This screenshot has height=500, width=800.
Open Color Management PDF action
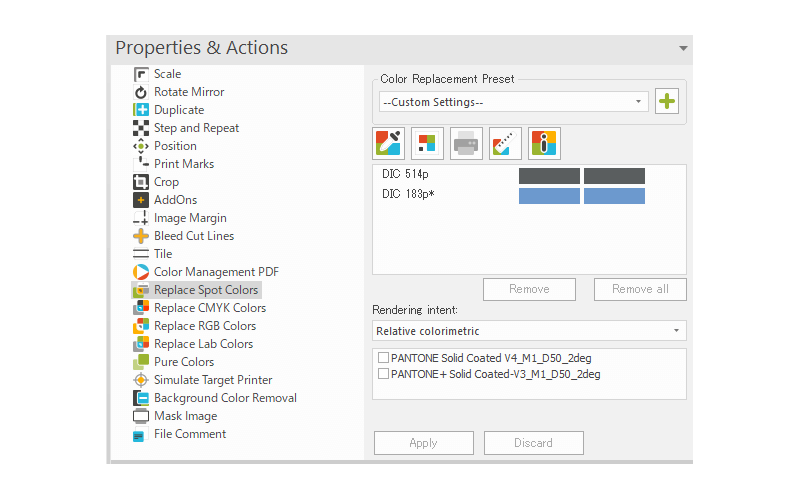(216, 272)
